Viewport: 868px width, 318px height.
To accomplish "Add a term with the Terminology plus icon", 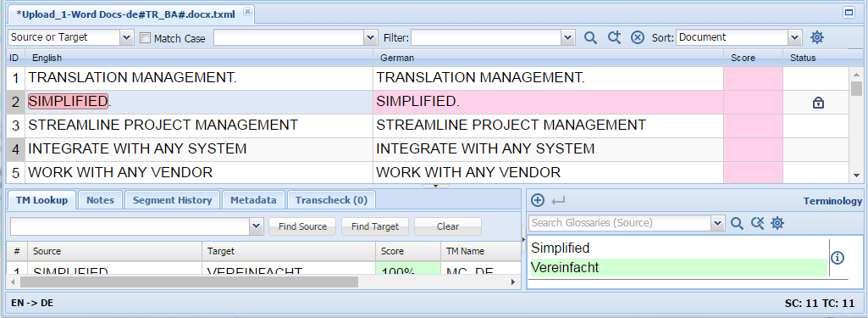I will click(538, 200).
